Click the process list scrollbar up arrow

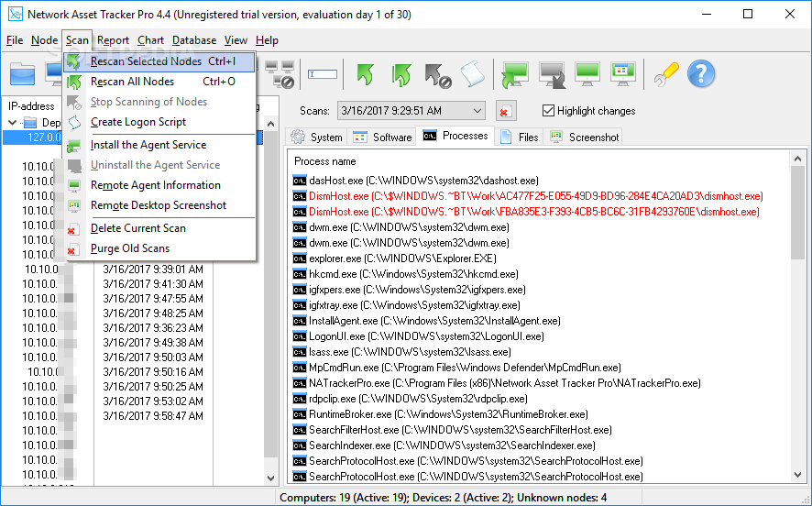(x=797, y=159)
